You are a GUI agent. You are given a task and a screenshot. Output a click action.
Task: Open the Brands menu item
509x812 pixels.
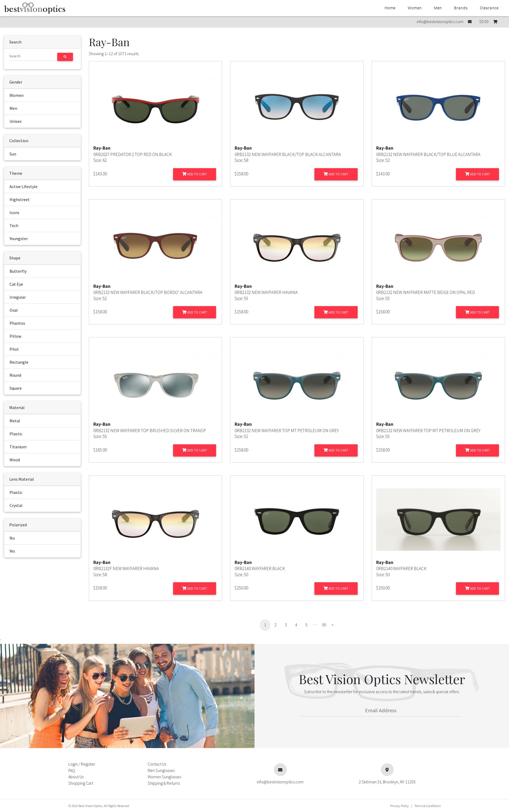(x=460, y=8)
